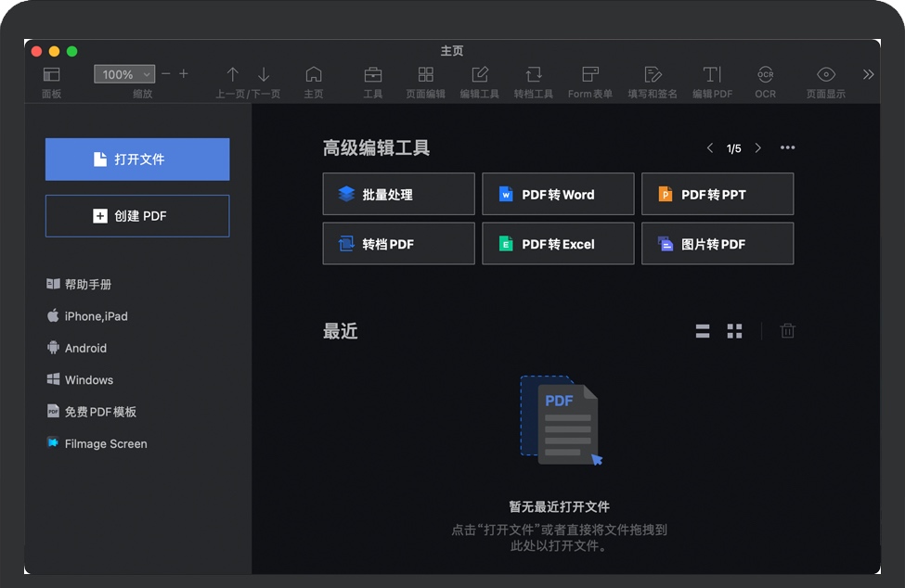Image resolution: width=905 pixels, height=588 pixels.
Task: Click the 1/5 page indicator
Action: point(733,148)
